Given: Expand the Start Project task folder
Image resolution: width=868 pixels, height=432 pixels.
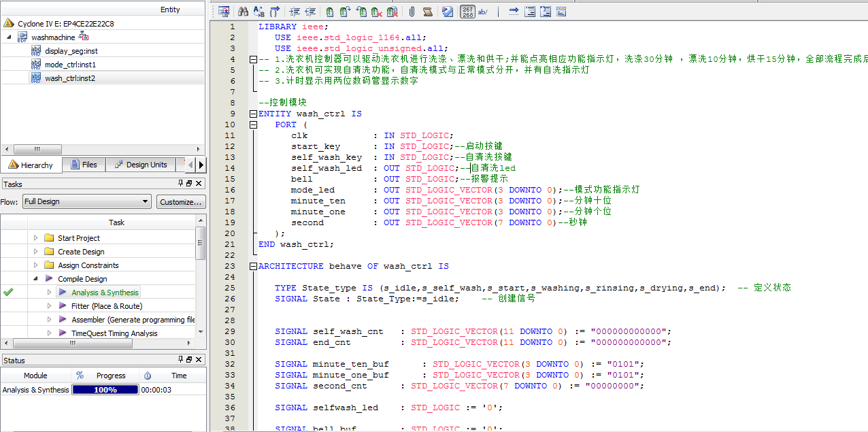Looking at the screenshot, I should (36, 238).
